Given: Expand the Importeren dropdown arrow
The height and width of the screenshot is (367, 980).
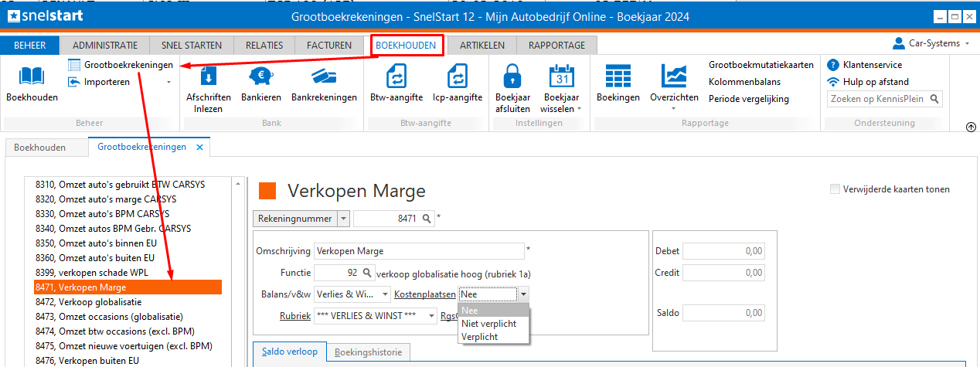Looking at the screenshot, I should pos(168,82).
